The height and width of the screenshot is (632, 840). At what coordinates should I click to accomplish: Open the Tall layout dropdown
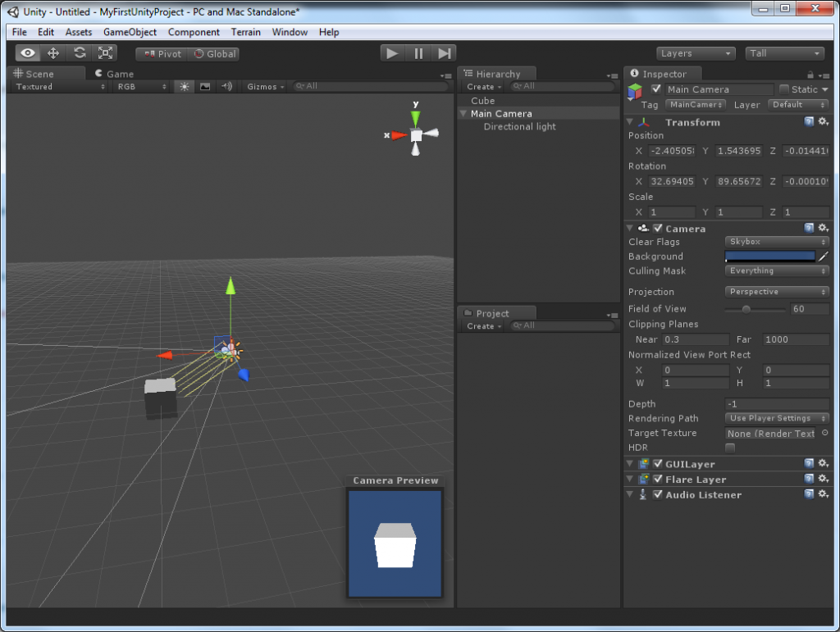click(784, 53)
